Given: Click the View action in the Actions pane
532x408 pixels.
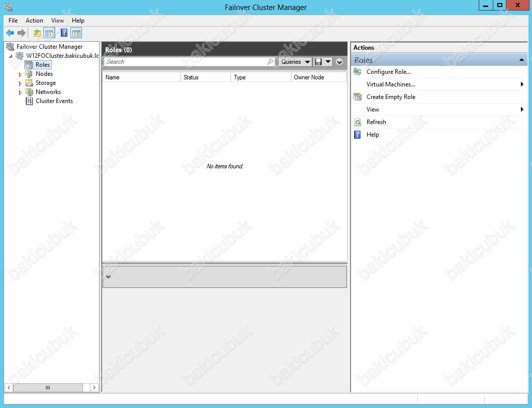Looking at the screenshot, I should coord(373,110).
